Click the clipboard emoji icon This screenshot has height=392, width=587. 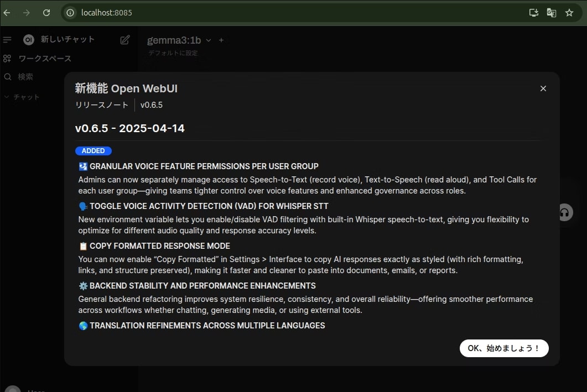tap(83, 246)
